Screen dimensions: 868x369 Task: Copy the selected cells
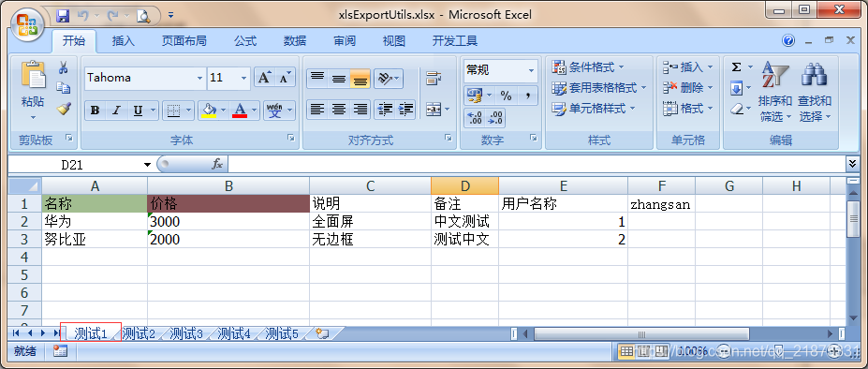63,88
